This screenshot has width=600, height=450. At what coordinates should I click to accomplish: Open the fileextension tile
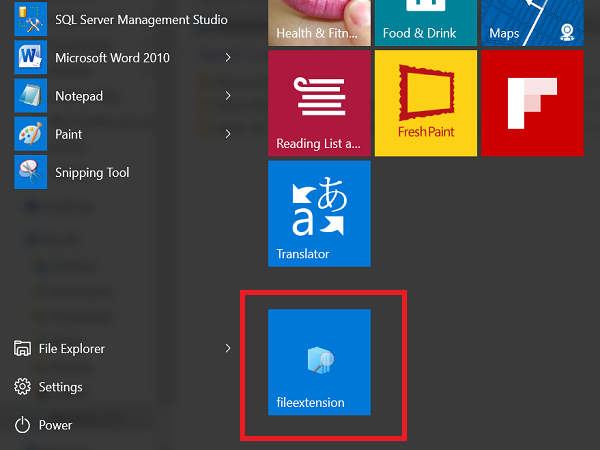point(319,362)
